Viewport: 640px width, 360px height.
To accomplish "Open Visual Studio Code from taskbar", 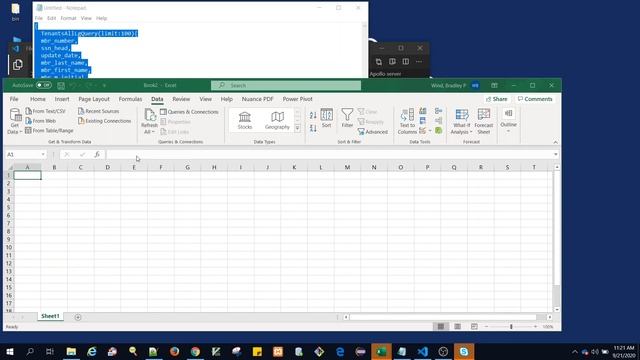I will point(422,351).
